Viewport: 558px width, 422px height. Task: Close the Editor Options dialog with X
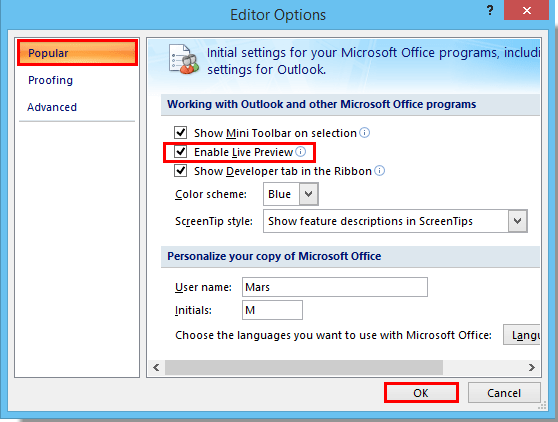point(527,10)
